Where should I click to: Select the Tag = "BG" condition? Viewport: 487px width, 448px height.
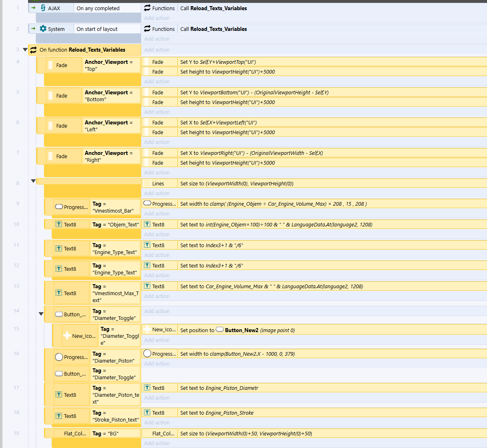tap(116, 433)
